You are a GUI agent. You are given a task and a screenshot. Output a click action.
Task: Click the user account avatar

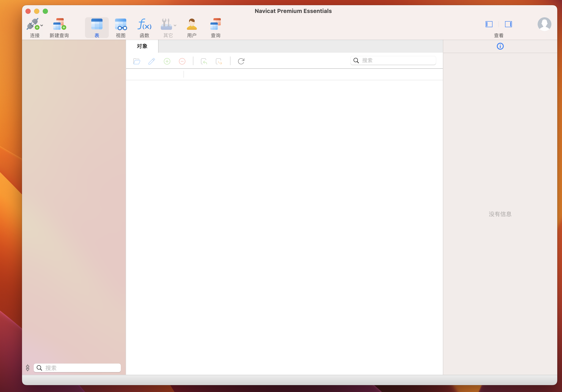click(x=544, y=24)
